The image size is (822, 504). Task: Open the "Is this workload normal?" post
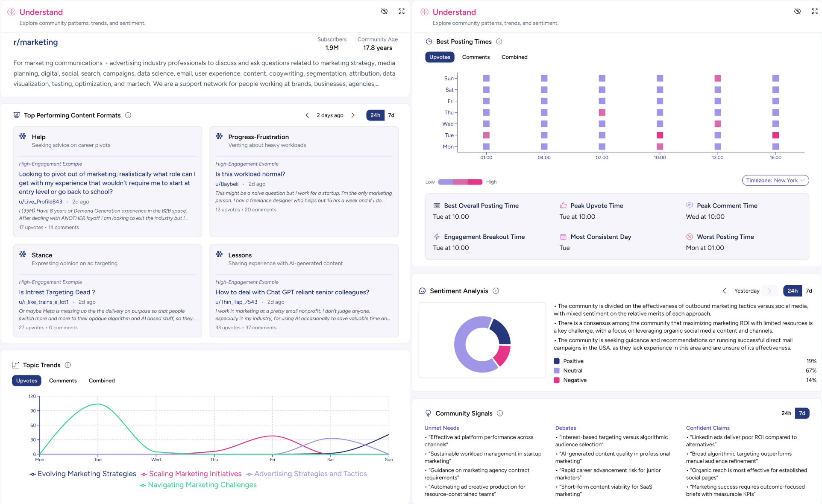click(250, 174)
